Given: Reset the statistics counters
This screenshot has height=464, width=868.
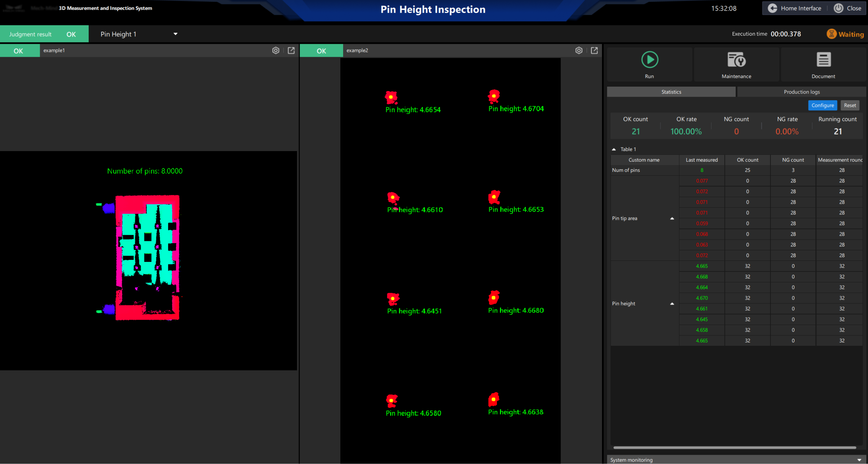Looking at the screenshot, I should pos(850,105).
